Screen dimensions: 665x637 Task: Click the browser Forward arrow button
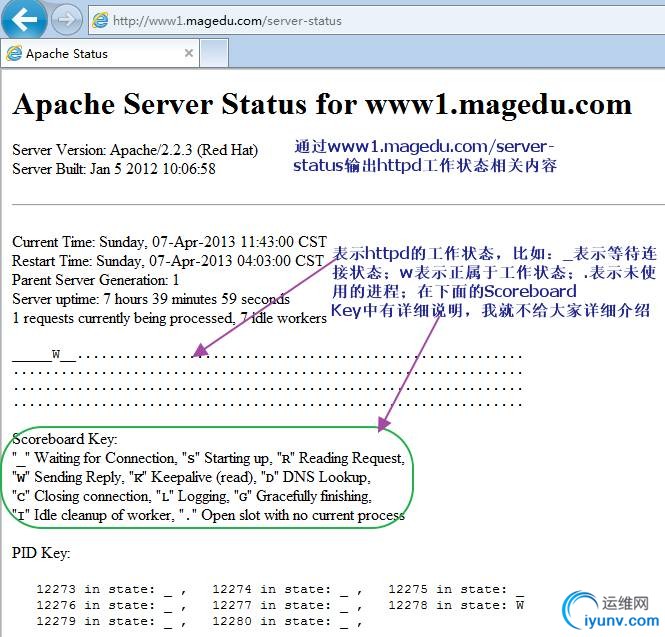(x=66, y=20)
